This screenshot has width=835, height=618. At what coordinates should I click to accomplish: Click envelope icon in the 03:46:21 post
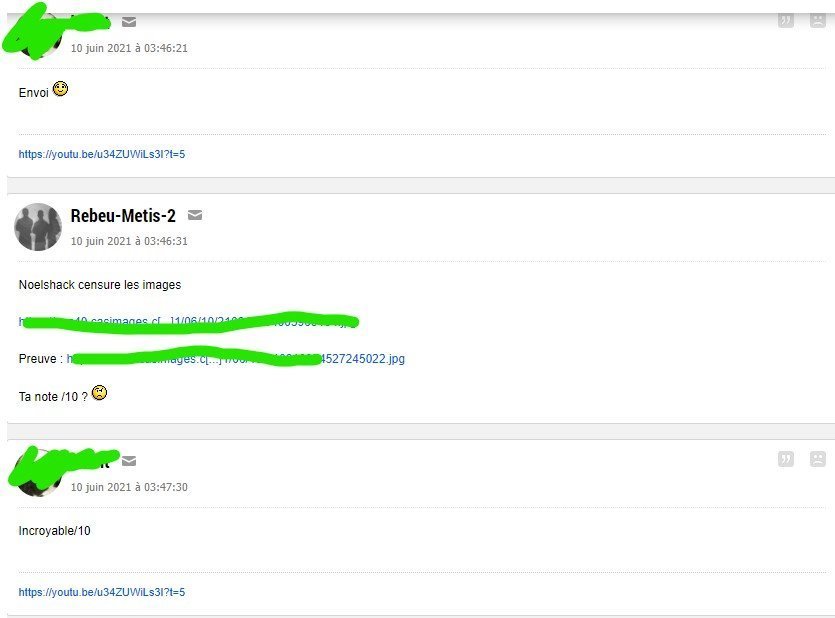coord(129,22)
